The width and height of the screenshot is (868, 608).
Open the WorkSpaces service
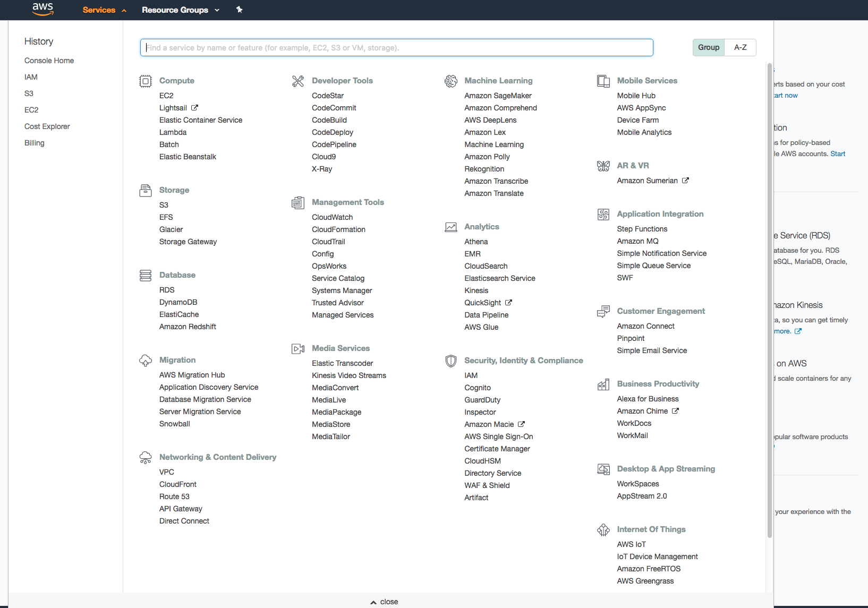point(638,484)
